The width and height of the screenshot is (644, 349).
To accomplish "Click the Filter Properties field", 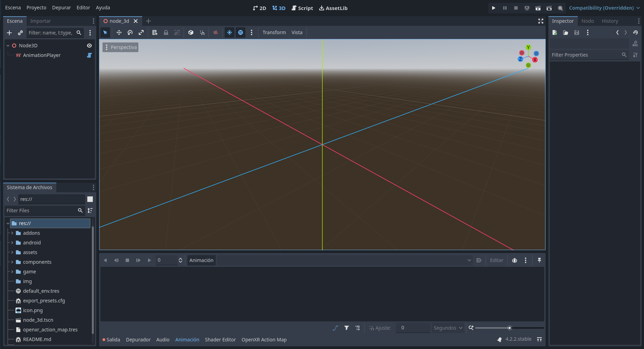I will pyautogui.click(x=589, y=55).
